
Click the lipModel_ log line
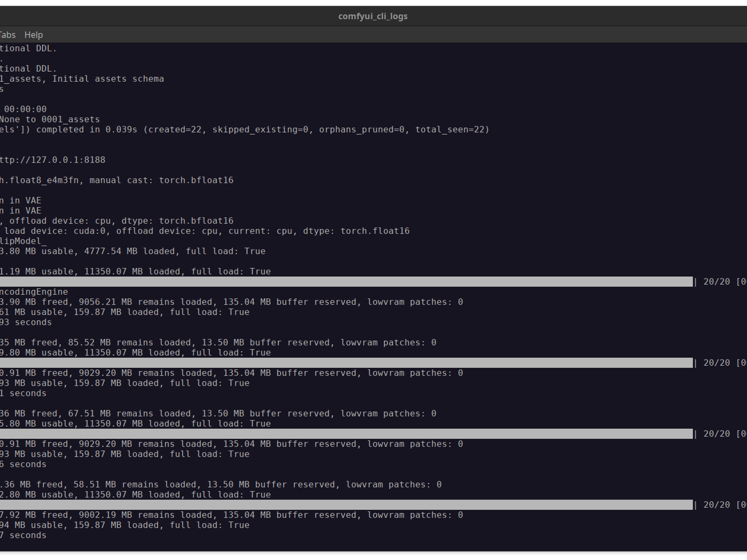23,241
